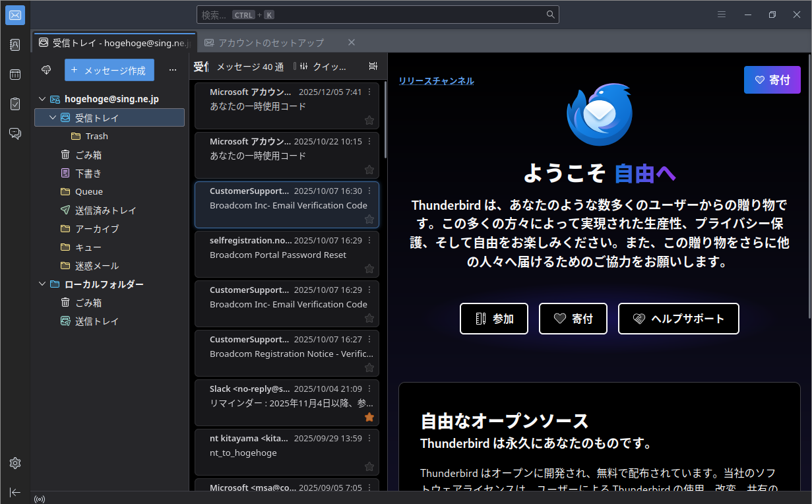Close the アカウントのセットアップ tab

click(x=352, y=42)
